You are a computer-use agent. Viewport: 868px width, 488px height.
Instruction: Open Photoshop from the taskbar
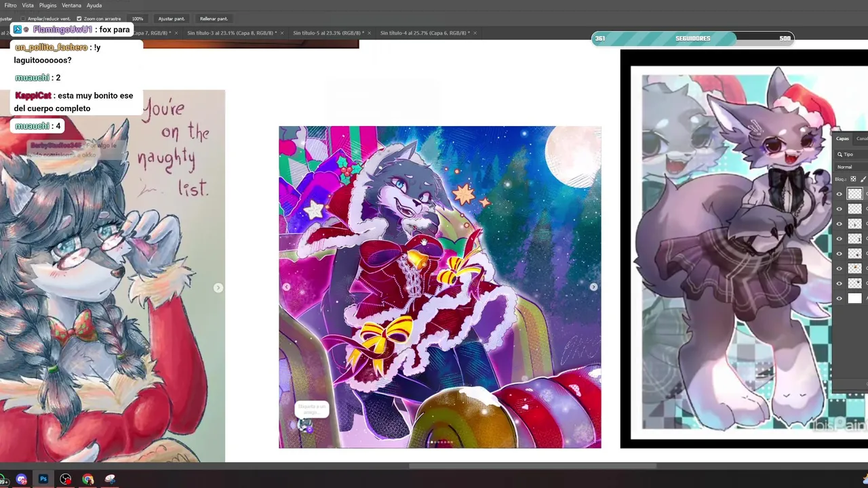(x=43, y=479)
